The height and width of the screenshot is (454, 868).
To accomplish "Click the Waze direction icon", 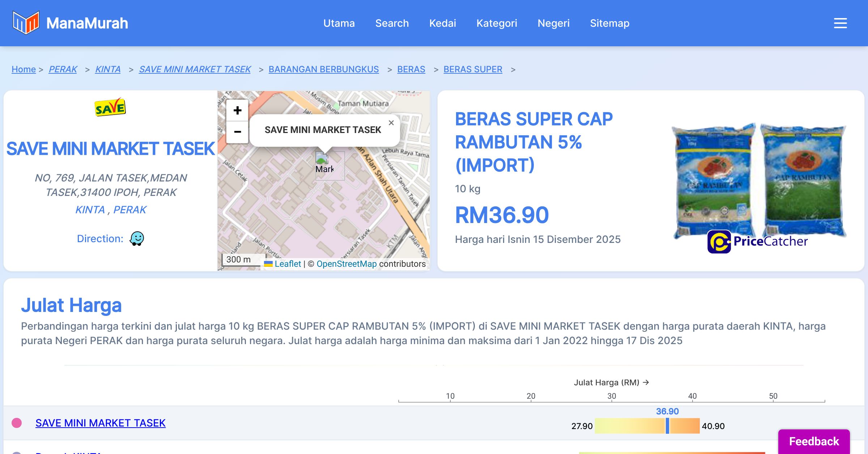I will 137,239.
